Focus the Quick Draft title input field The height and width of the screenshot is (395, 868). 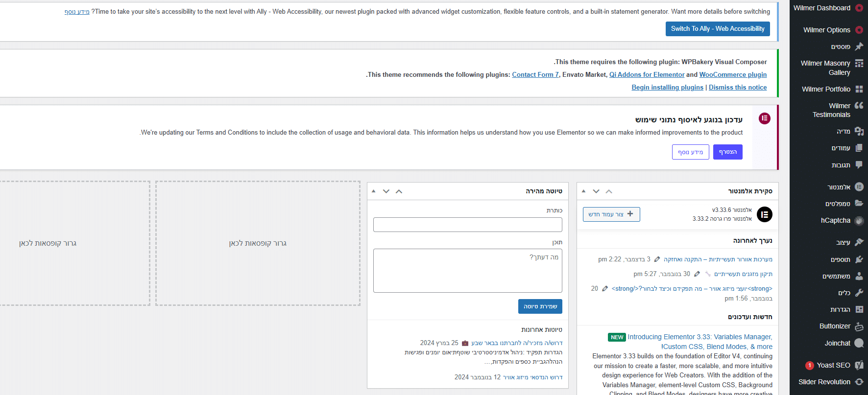(x=468, y=225)
